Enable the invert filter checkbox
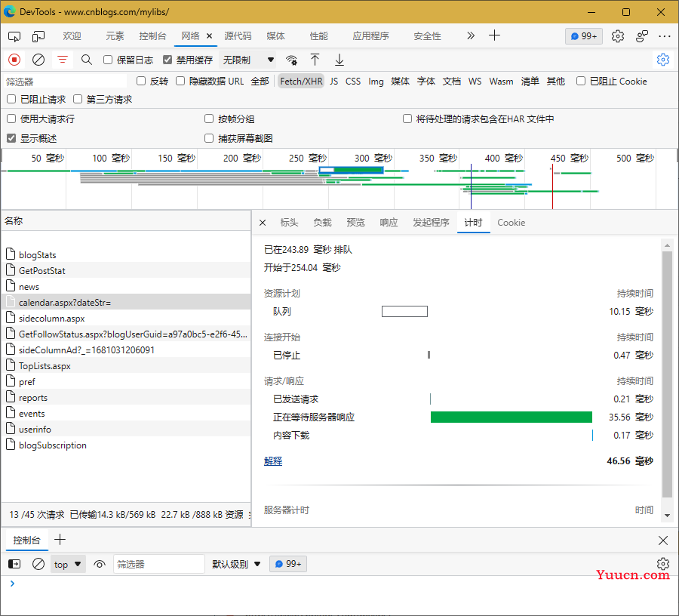The image size is (679, 616). (141, 81)
